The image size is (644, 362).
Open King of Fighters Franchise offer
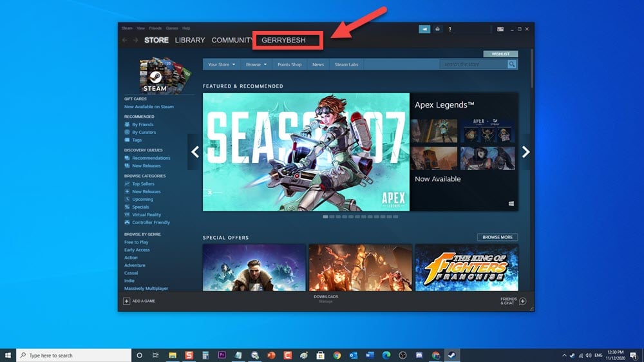466,267
